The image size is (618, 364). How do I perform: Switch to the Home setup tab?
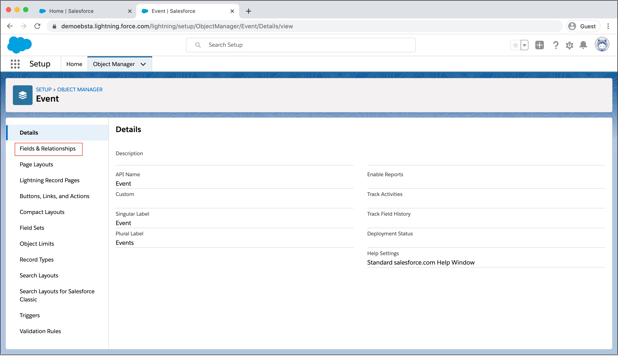[74, 64]
